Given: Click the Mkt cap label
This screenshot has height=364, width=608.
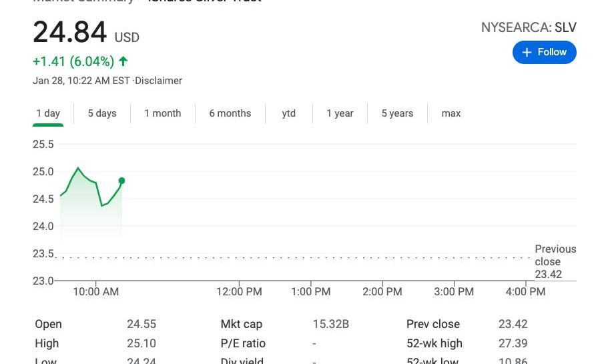Looking at the screenshot, I should click(x=242, y=324).
